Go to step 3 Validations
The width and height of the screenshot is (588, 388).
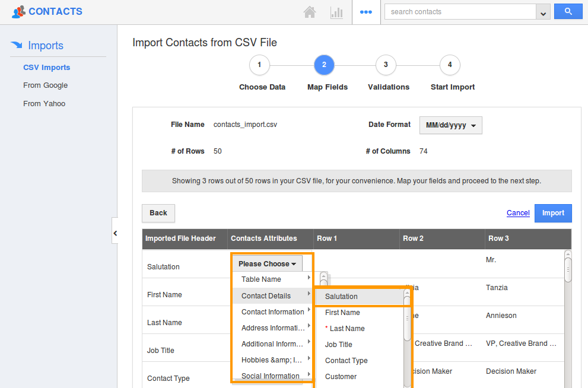386,65
